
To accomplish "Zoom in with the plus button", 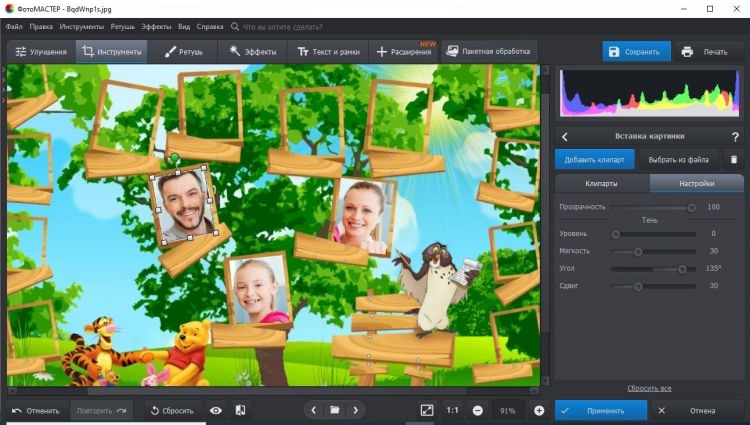I will tap(539, 410).
